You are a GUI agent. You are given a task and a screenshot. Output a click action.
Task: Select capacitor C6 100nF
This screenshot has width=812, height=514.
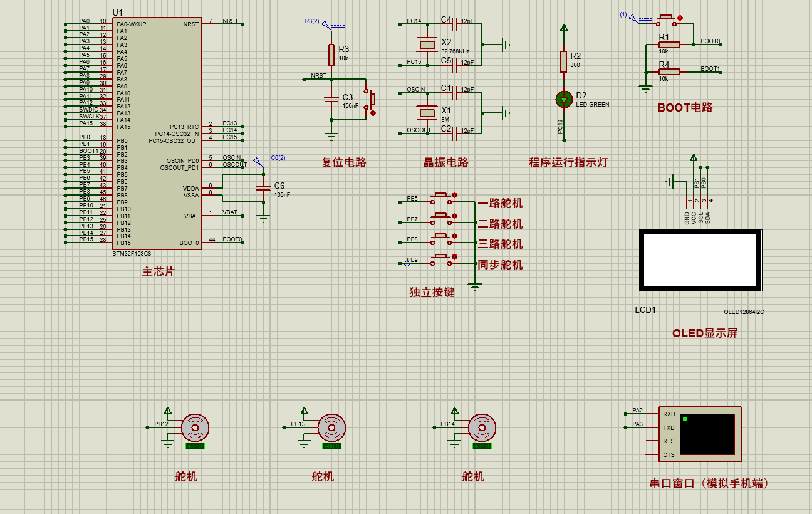264,188
